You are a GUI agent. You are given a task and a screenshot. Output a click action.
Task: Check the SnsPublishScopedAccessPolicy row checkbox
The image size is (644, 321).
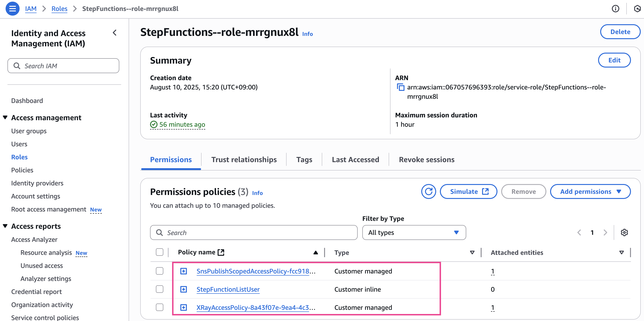pos(160,271)
